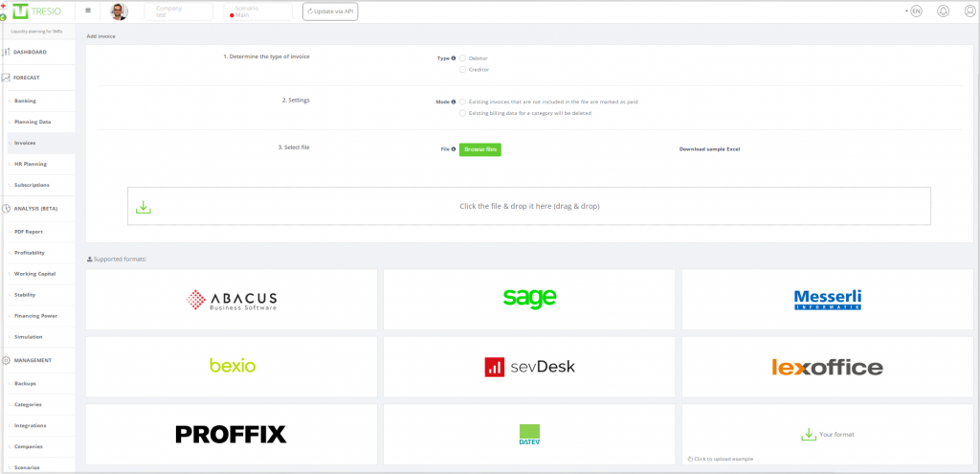The width and height of the screenshot is (980, 474).
Task: Click the Type info icon
Action: coord(454,58)
